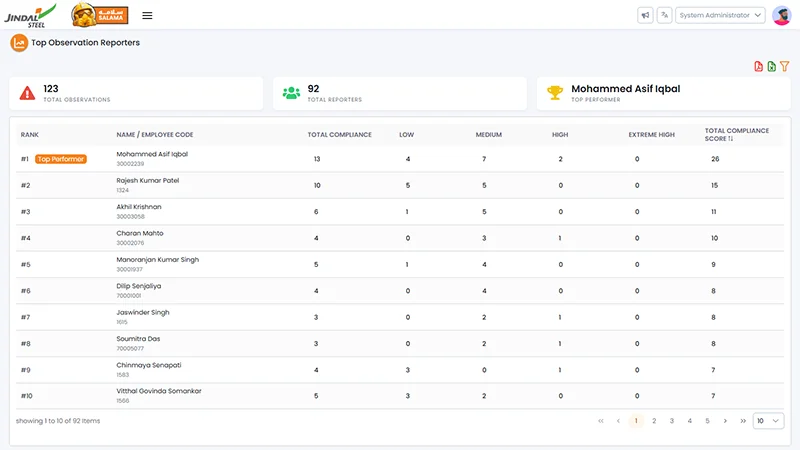Click the user profile avatar
Screen dimensions: 800x450
tap(782, 15)
